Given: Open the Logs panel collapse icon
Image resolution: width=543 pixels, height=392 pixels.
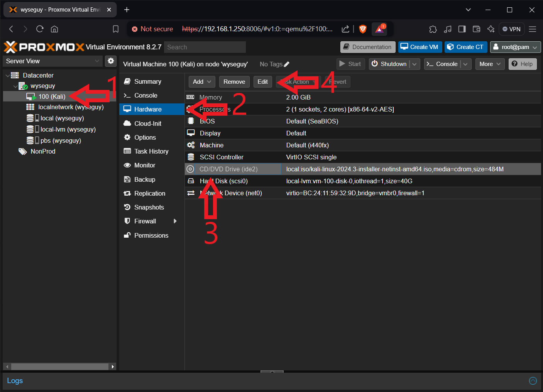Looking at the screenshot, I should 533,381.
